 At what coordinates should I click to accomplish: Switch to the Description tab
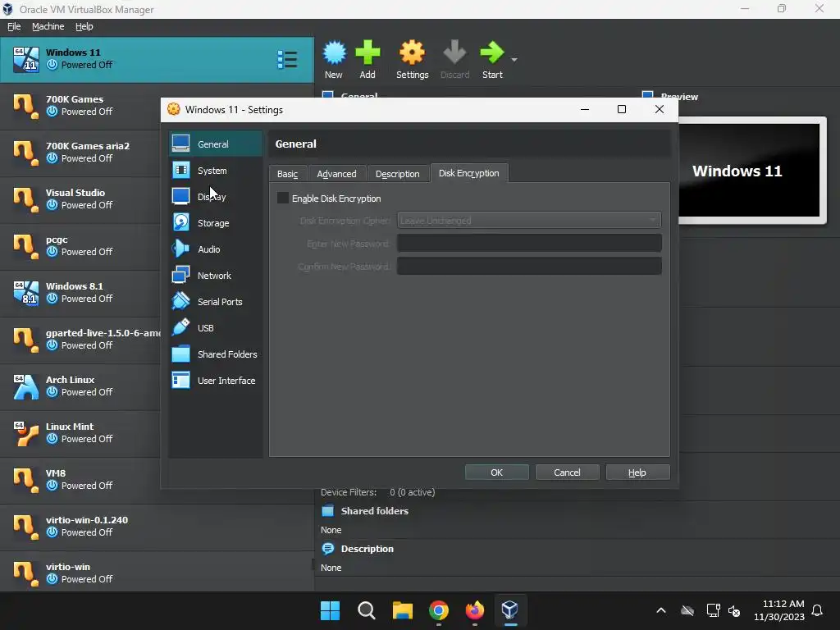(x=398, y=174)
